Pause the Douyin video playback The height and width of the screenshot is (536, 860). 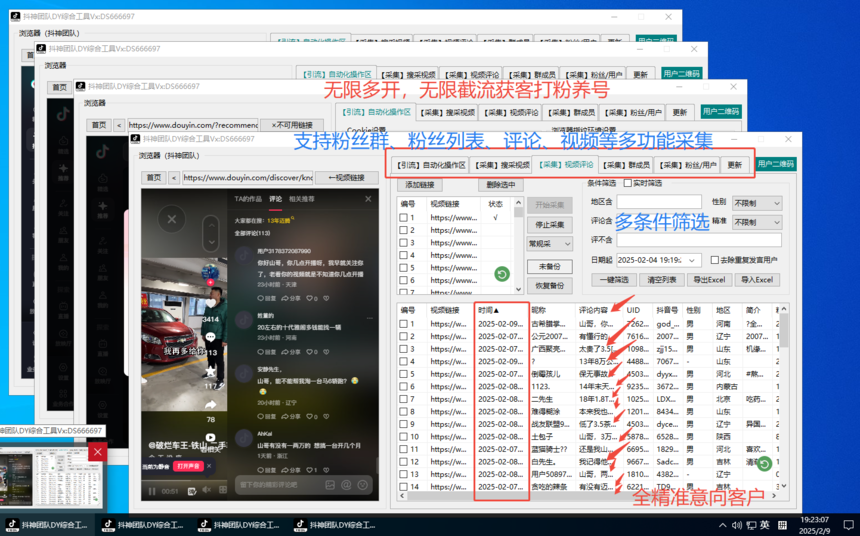(152, 491)
